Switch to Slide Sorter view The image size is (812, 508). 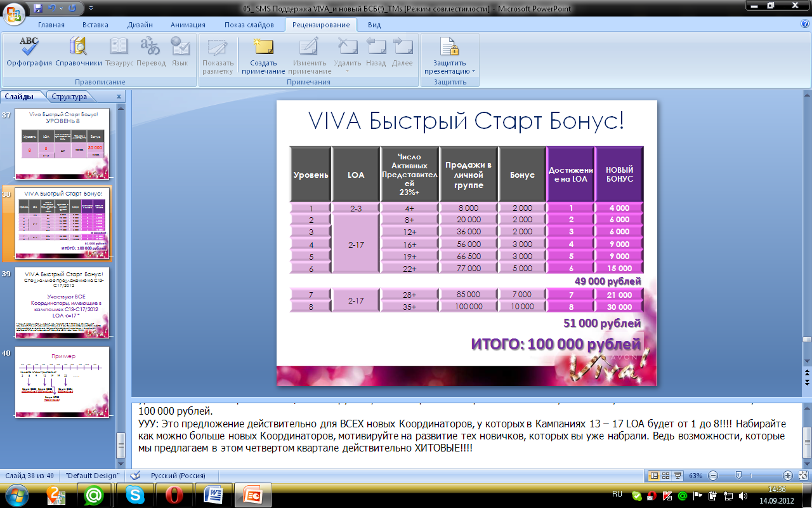pos(666,476)
